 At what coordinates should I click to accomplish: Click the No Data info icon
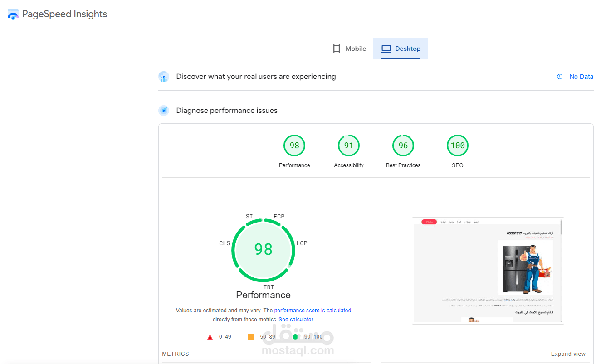coord(560,77)
